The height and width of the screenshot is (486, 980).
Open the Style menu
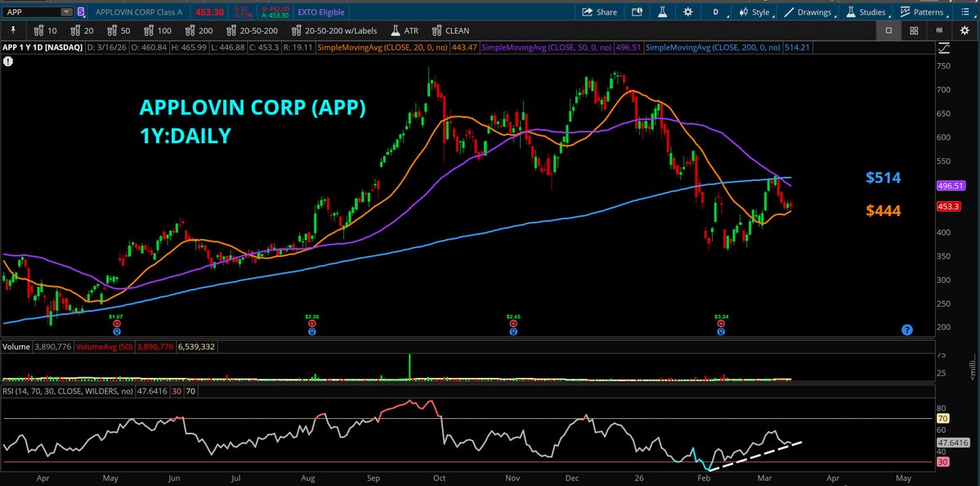pyautogui.click(x=754, y=12)
